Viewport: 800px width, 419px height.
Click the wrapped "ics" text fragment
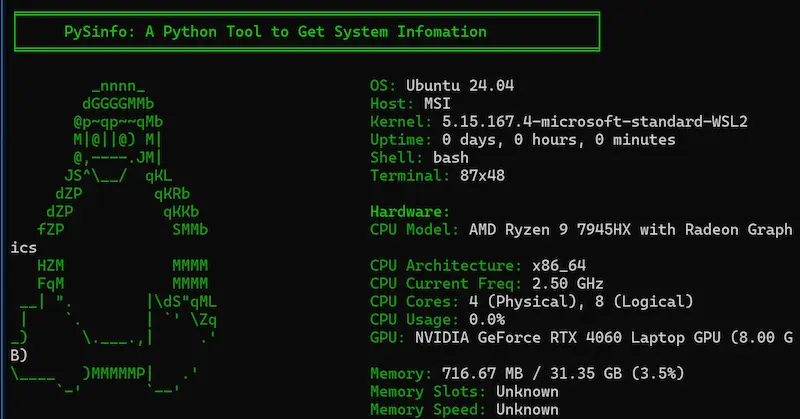[x=23, y=247]
